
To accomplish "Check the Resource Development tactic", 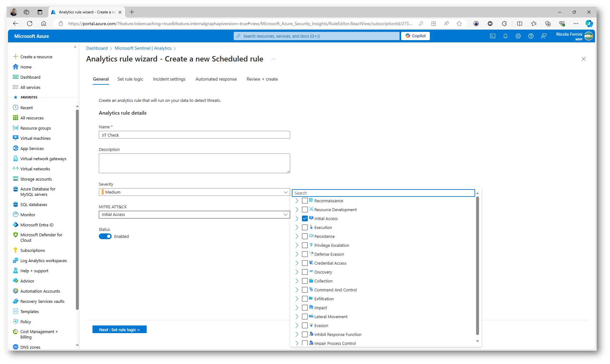I will (305, 210).
